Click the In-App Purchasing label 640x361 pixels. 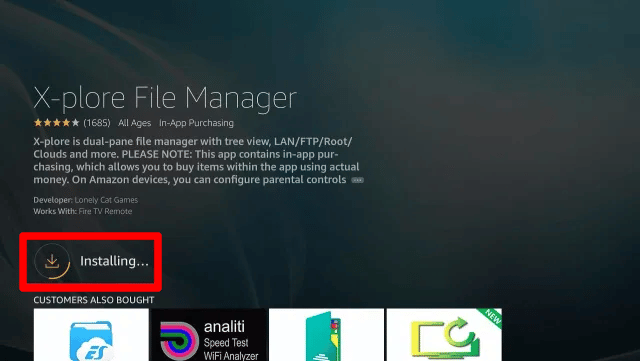pyautogui.click(x=196, y=123)
